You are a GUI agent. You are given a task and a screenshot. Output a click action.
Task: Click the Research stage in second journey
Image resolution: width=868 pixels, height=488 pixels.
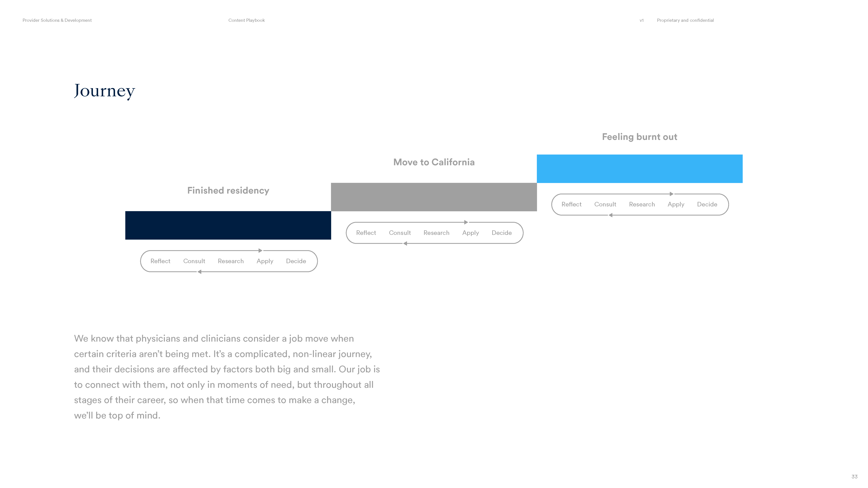coord(436,232)
